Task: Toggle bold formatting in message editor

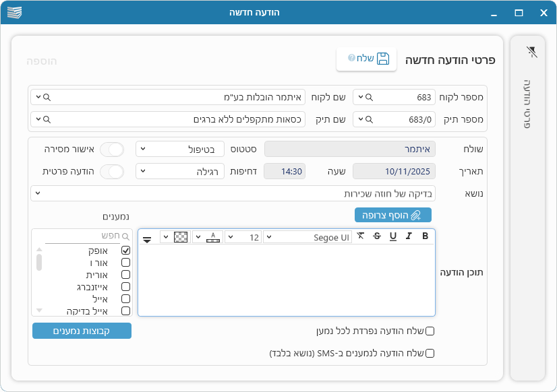Action: [425, 236]
